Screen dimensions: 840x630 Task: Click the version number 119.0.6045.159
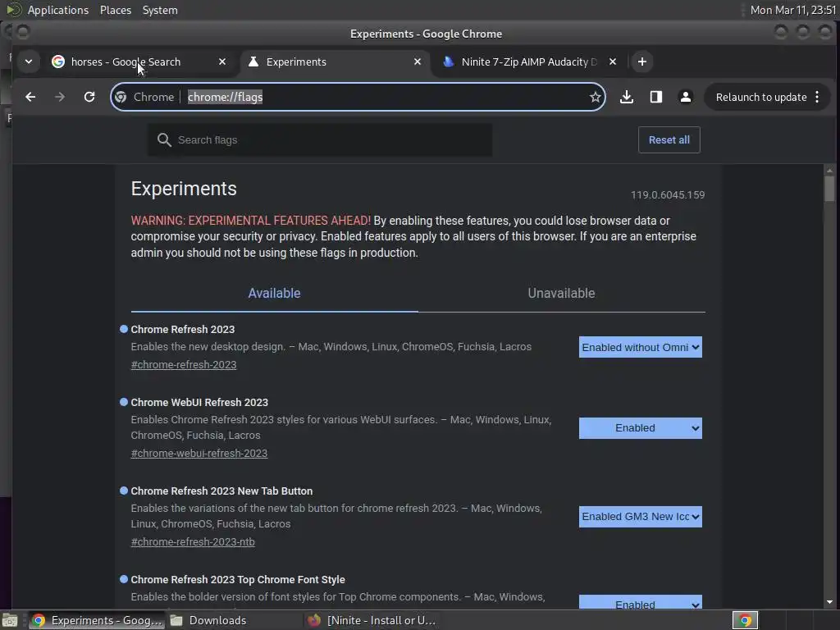tap(668, 195)
